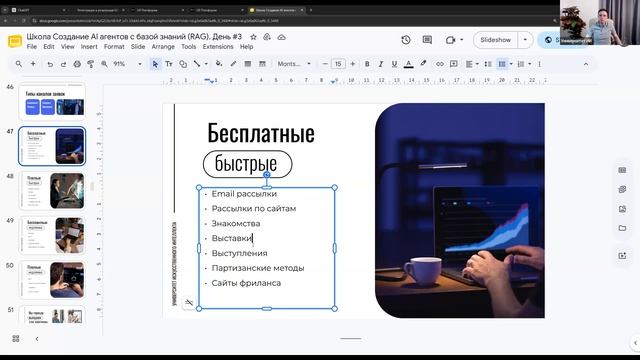Open the Edit menu

tap(49, 47)
